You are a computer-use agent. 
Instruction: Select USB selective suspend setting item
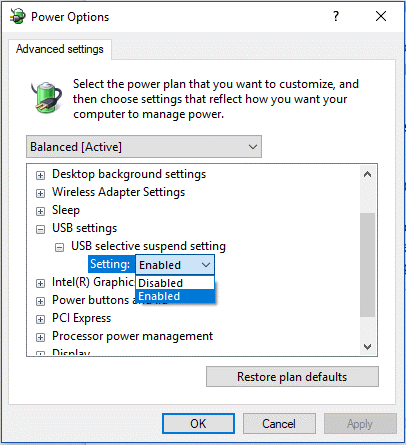click(x=148, y=246)
